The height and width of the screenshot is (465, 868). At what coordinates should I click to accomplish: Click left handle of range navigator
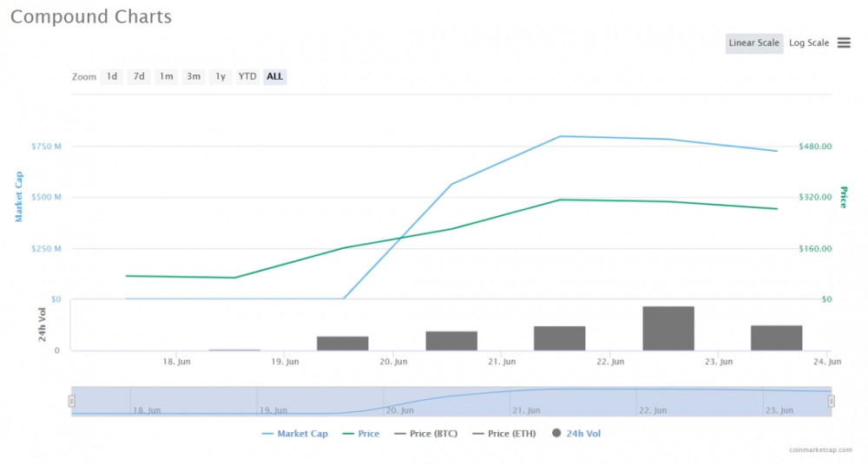click(x=72, y=401)
